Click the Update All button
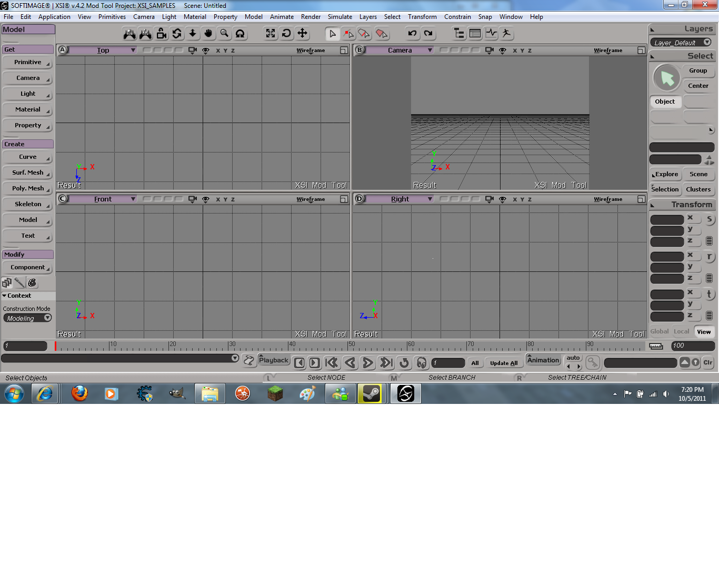Screen dimensions: 719x588 point(504,363)
